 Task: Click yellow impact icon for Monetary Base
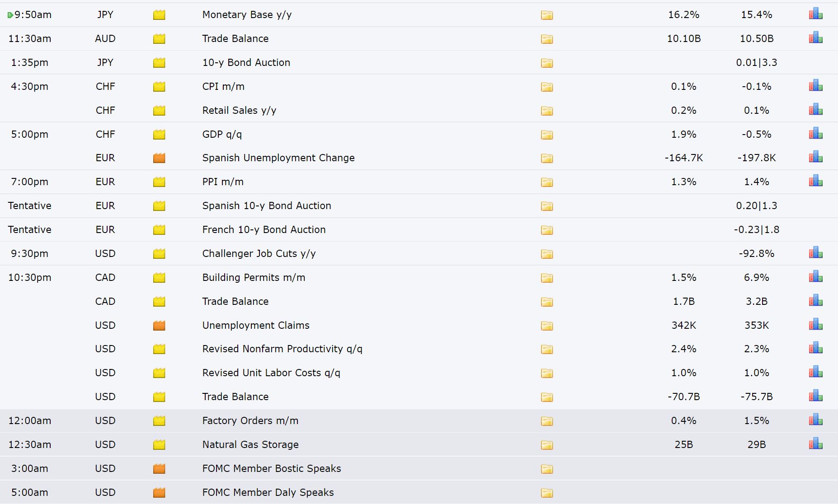point(159,14)
